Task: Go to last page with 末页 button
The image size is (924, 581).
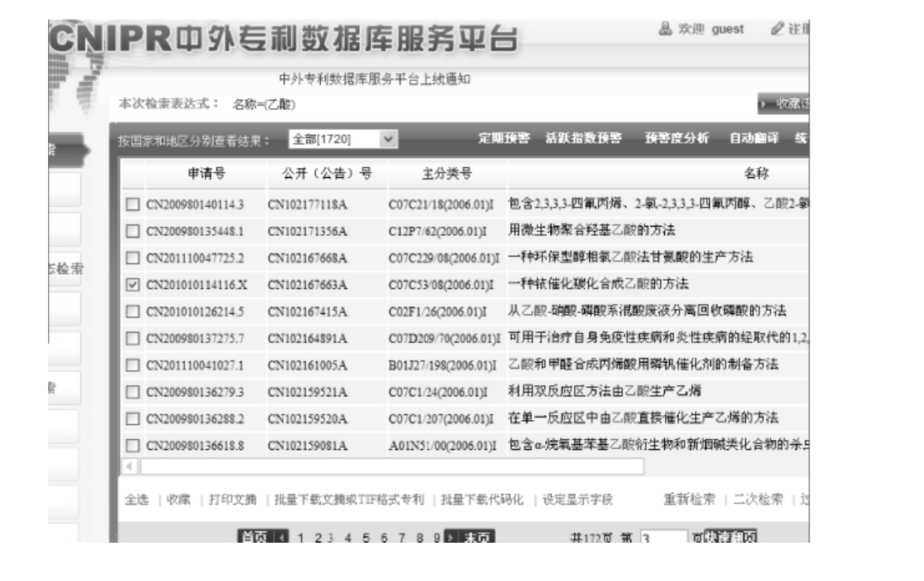Action: click(x=477, y=538)
